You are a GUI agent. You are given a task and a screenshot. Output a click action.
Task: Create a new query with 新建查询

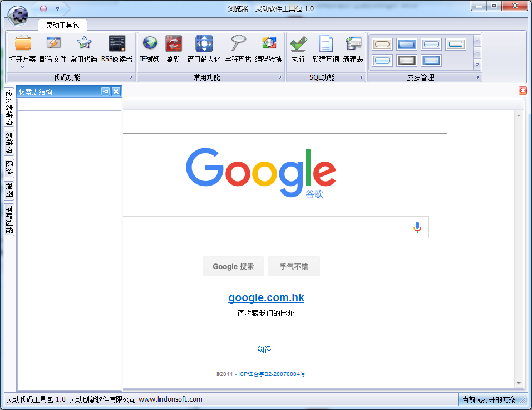coord(326,43)
